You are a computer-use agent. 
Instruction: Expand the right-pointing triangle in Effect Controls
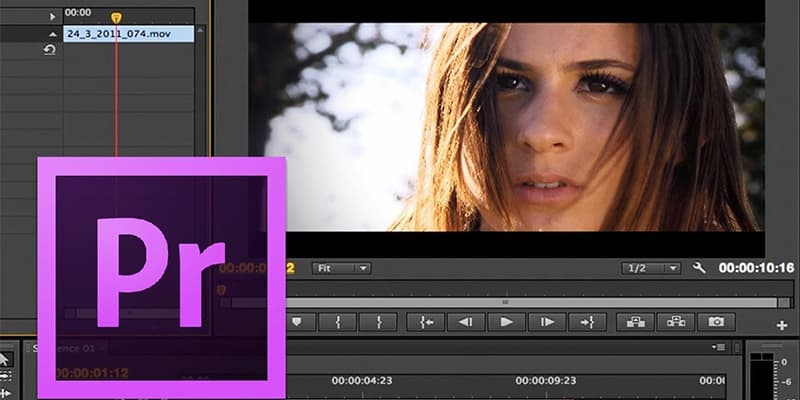pos(52,16)
